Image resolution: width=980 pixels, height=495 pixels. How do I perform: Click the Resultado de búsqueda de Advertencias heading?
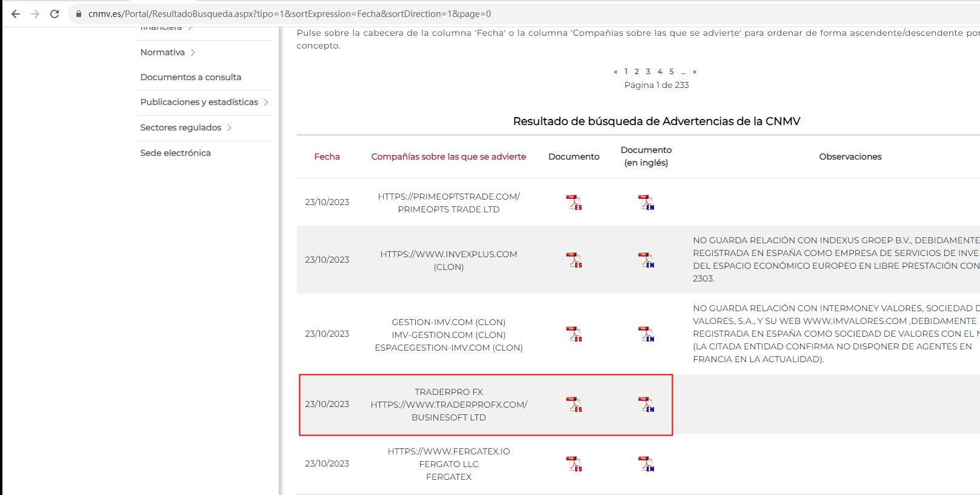(x=657, y=121)
